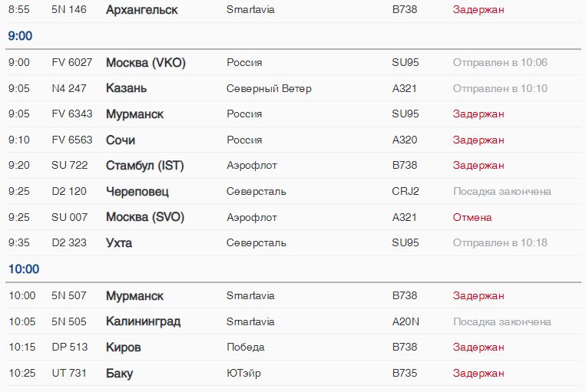
Task: Click the 10:00 hour section header
Action: click(x=24, y=268)
